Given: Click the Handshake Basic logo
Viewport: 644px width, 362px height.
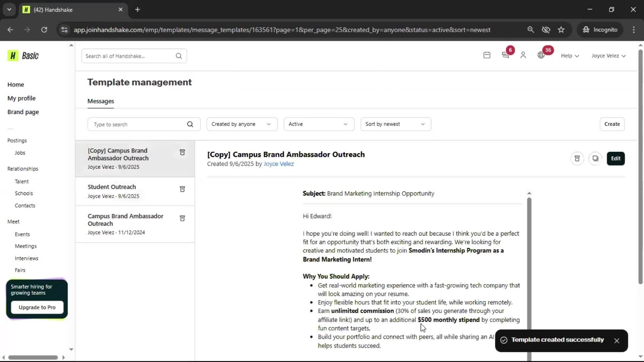Looking at the screenshot, I should click(23, 56).
